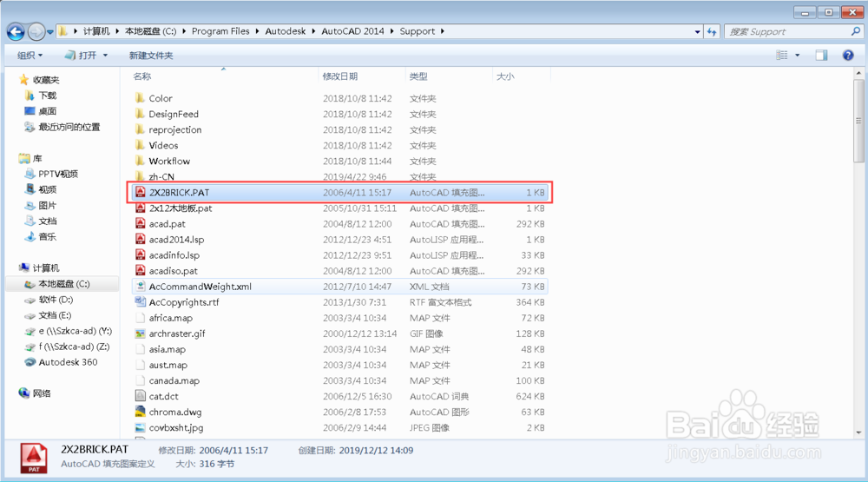The height and width of the screenshot is (482, 868).
Task: Click the acadinfo.lsp file icon
Action: [140, 254]
